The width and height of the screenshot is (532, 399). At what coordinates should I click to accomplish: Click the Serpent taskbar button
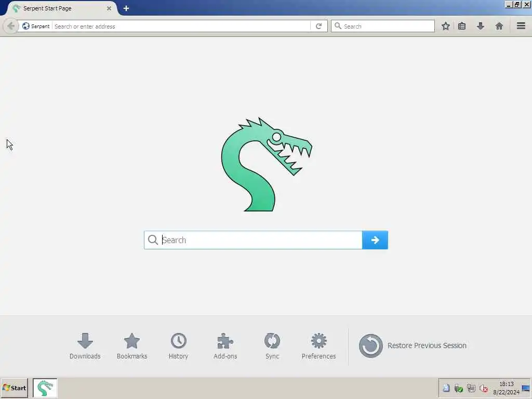coord(45,388)
